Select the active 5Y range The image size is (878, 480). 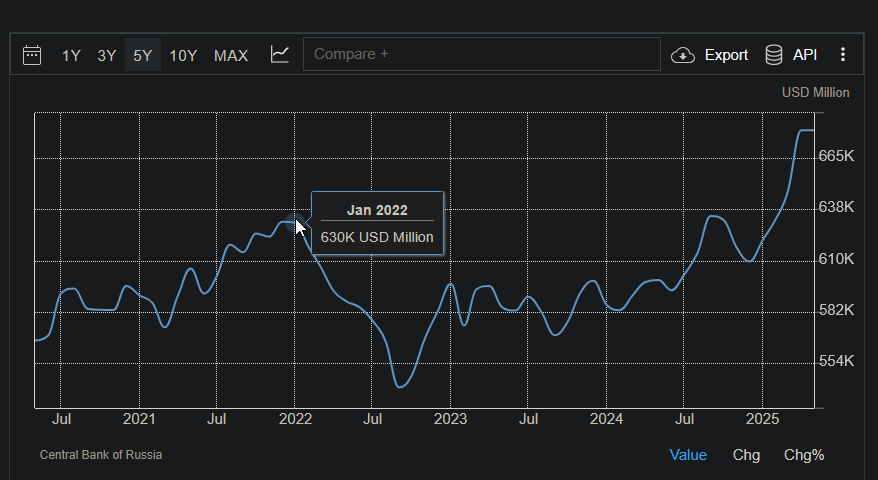pos(143,55)
